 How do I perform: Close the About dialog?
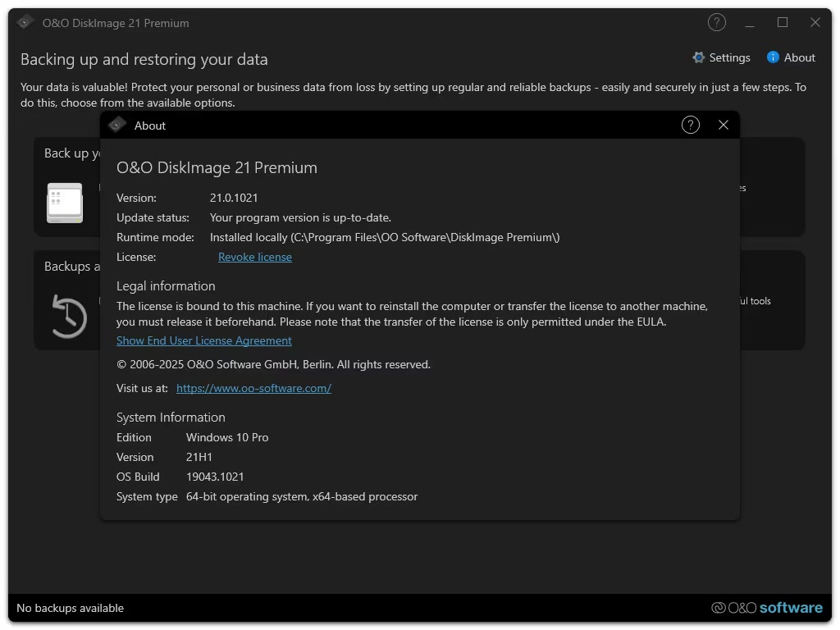pos(724,126)
